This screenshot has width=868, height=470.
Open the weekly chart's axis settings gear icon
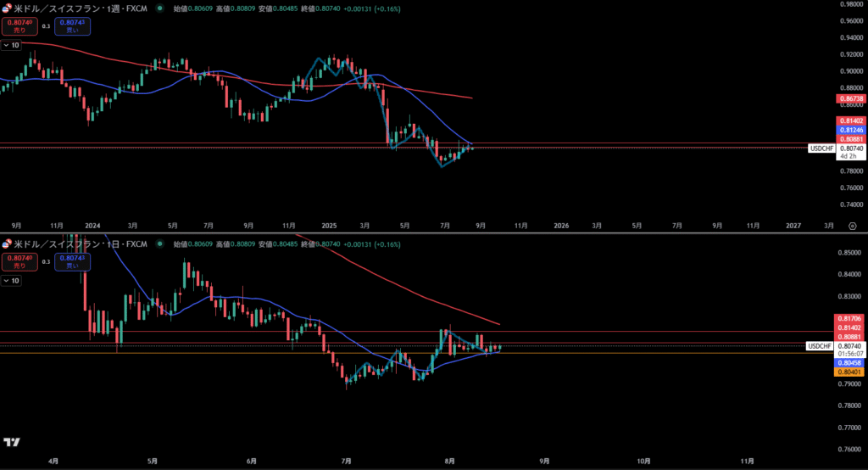pyautogui.click(x=852, y=226)
